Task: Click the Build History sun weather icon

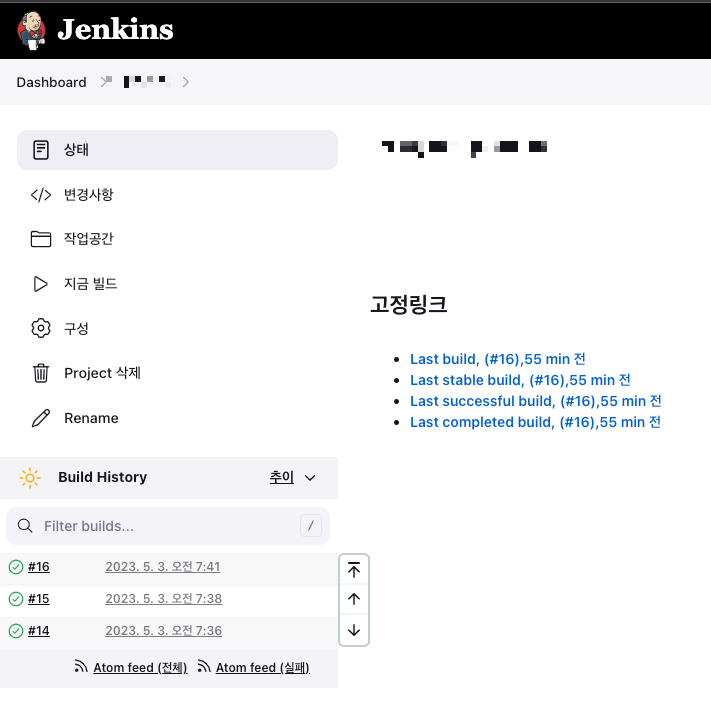Action: 30,478
